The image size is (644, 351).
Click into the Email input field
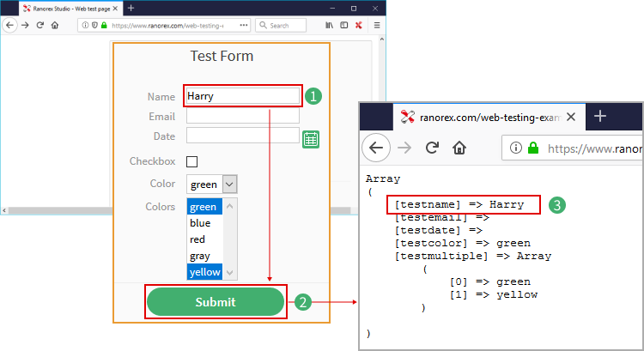click(x=242, y=116)
